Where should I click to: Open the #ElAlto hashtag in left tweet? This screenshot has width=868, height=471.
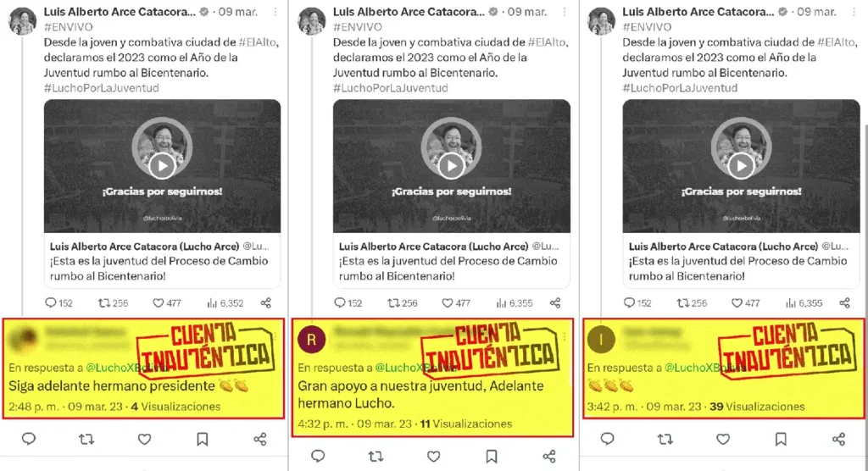pyautogui.click(x=258, y=42)
